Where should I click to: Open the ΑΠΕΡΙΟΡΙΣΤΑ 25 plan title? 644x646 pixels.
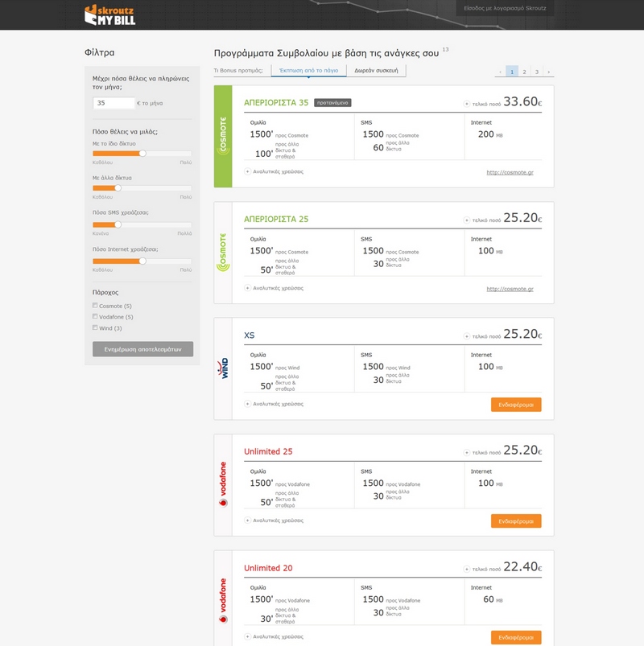pyautogui.click(x=276, y=219)
